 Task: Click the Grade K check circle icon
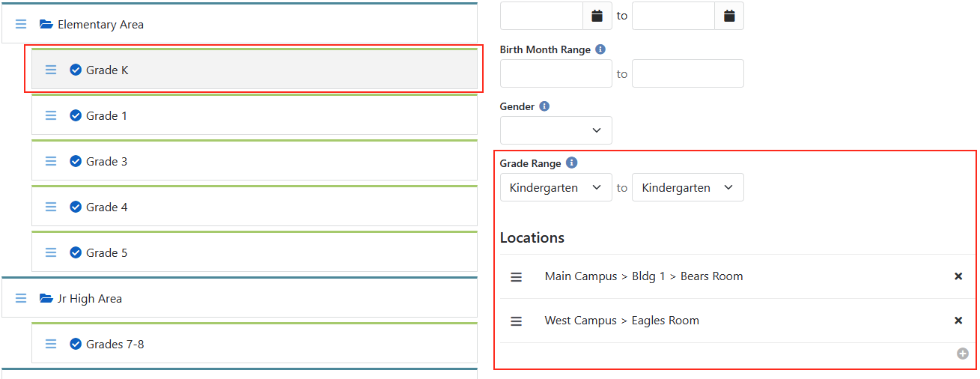(76, 70)
